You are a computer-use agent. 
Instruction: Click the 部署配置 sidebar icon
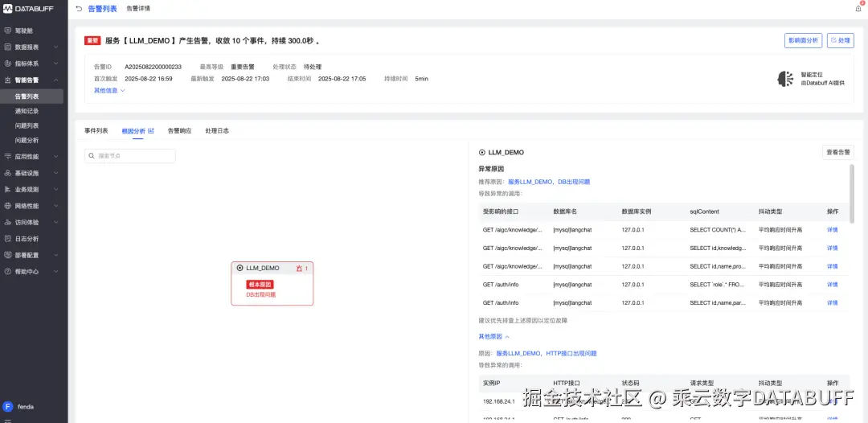[8, 255]
